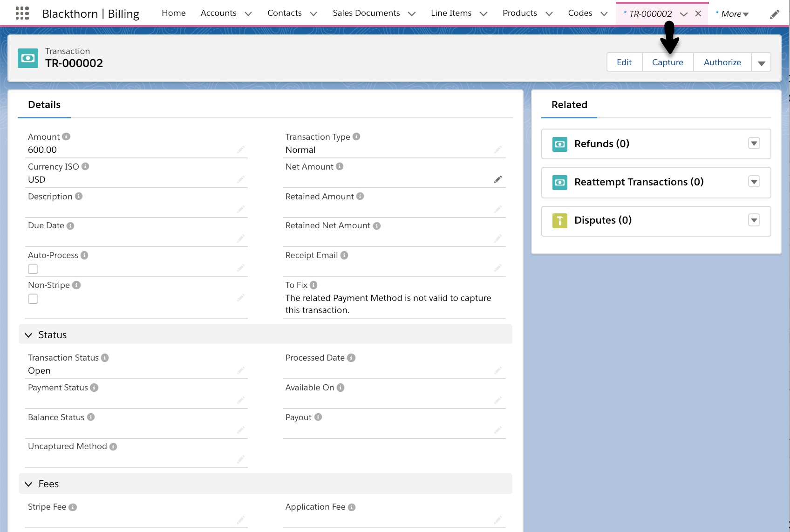Image resolution: width=790 pixels, height=532 pixels.
Task: Click info icon next to Processed Date
Action: tap(351, 358)
